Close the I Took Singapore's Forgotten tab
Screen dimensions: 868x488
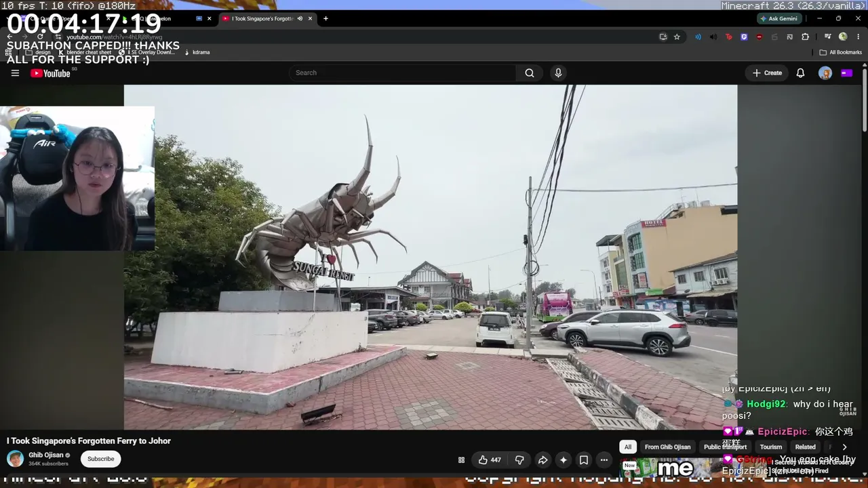311,18
